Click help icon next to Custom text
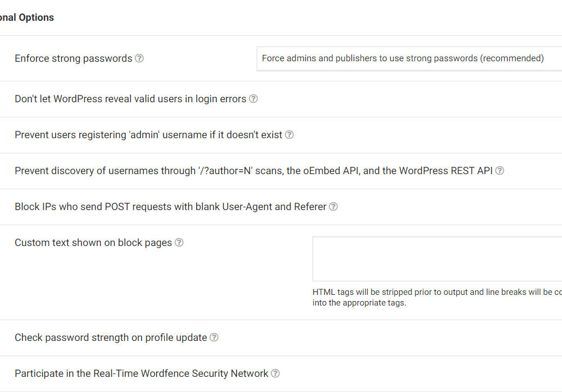This screenshot has width=562, height=392. point(179,243)
